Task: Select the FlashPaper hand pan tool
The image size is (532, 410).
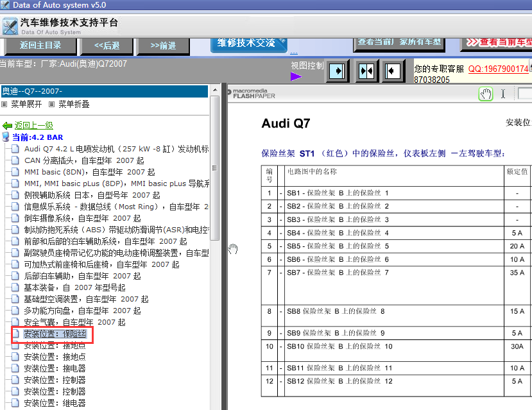Action: [486, 94]
